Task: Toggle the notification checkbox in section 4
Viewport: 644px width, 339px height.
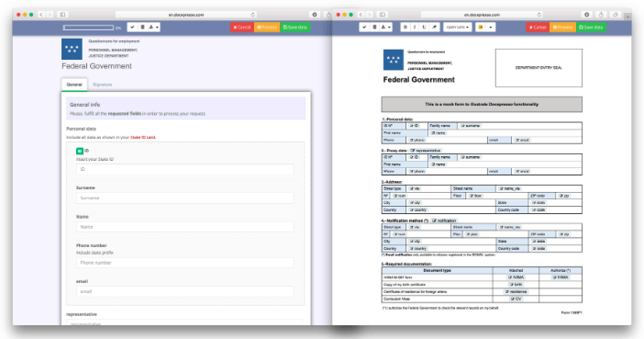Action: click(x=434, y=220)
